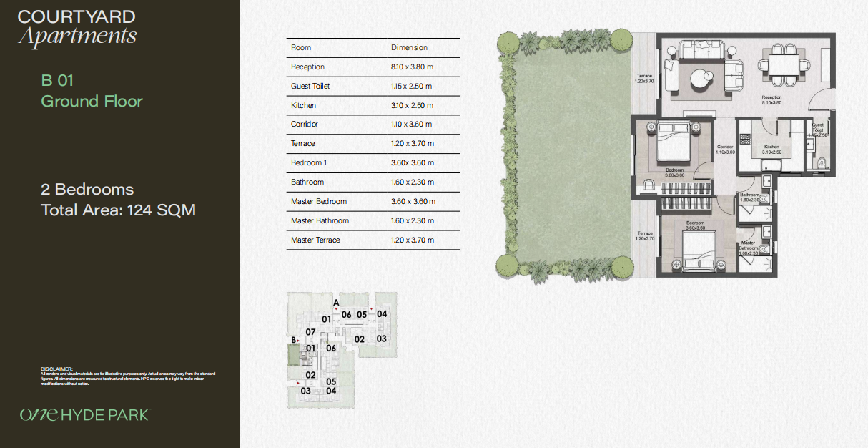Click the 07 unit number on key plan
This screenshot has height=448, width=868.
tap(310, 332)
